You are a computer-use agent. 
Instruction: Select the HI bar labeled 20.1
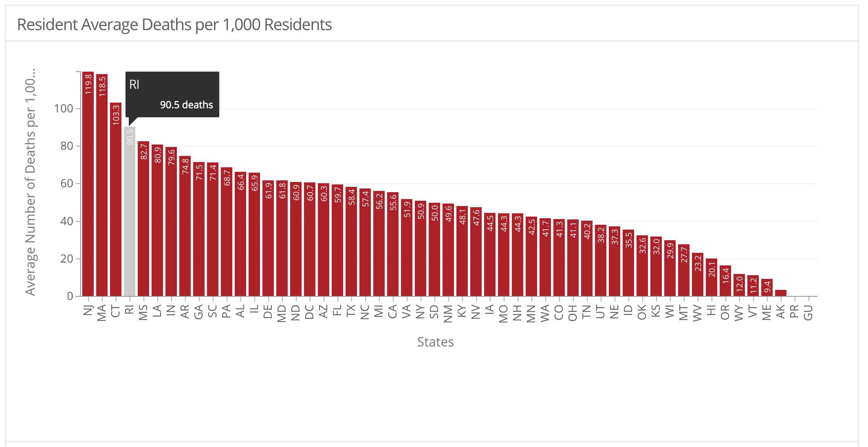pyautogui.click(x=712, y=278)
